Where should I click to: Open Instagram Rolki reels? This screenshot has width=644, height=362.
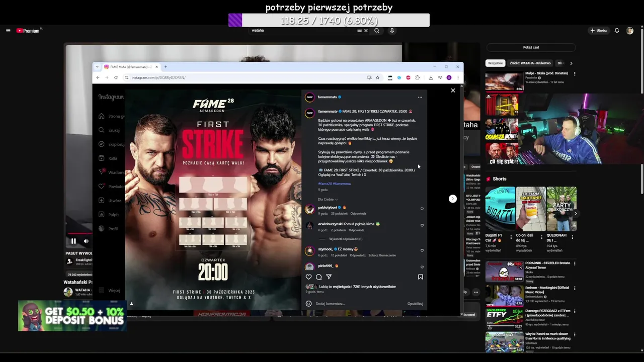[x=107, y=158]
